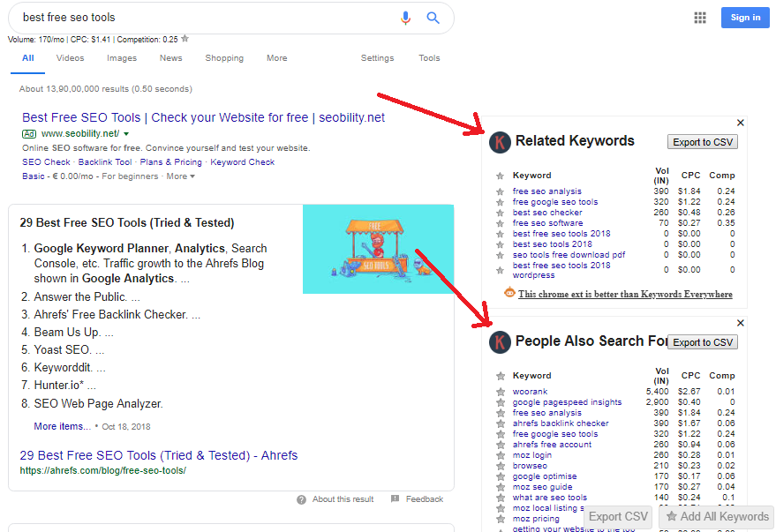This screenshot has width=776, height=532.
Task: Switch to the Shopping tab
Action: [x=224, y=58]
